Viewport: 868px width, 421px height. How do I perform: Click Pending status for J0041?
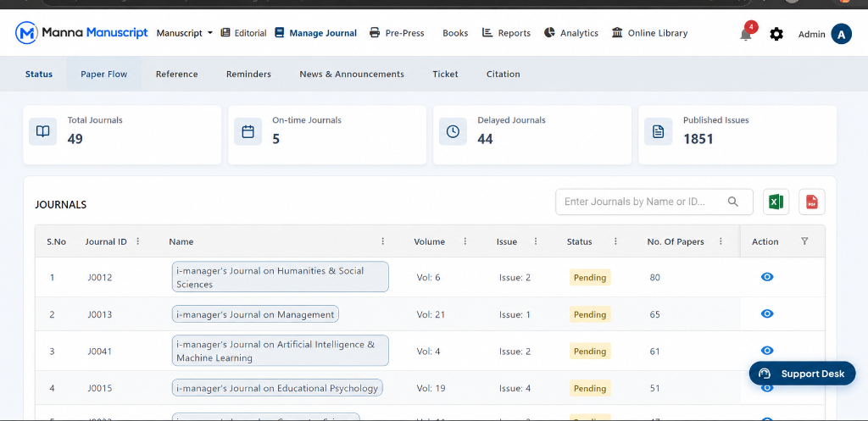pyautogui.click(x=590, y=352)
